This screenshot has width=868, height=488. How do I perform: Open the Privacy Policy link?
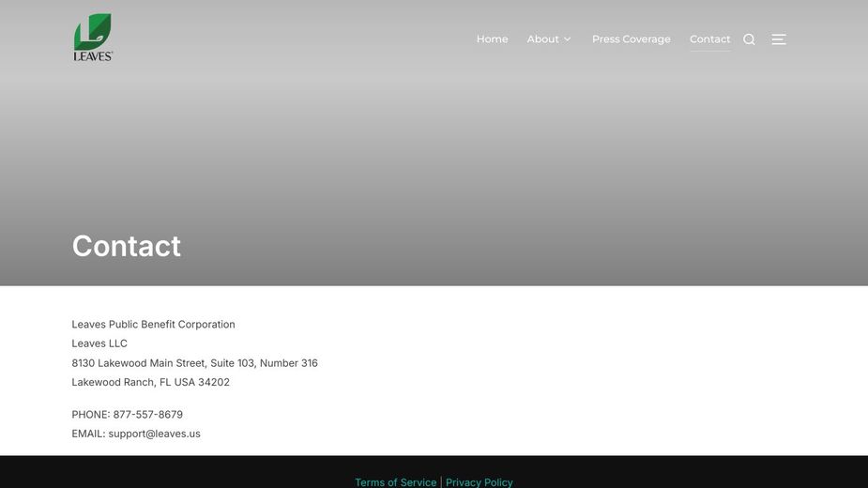[x=479, y=482]
